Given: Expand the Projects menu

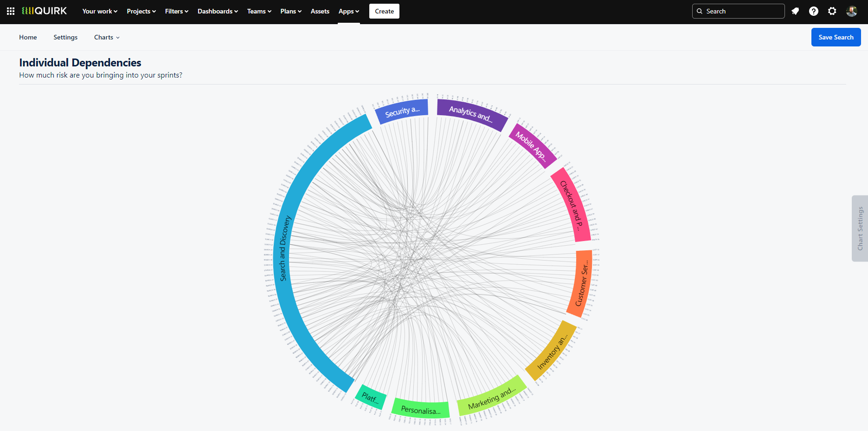Looking at the screenshot, I should coord(141,11).
